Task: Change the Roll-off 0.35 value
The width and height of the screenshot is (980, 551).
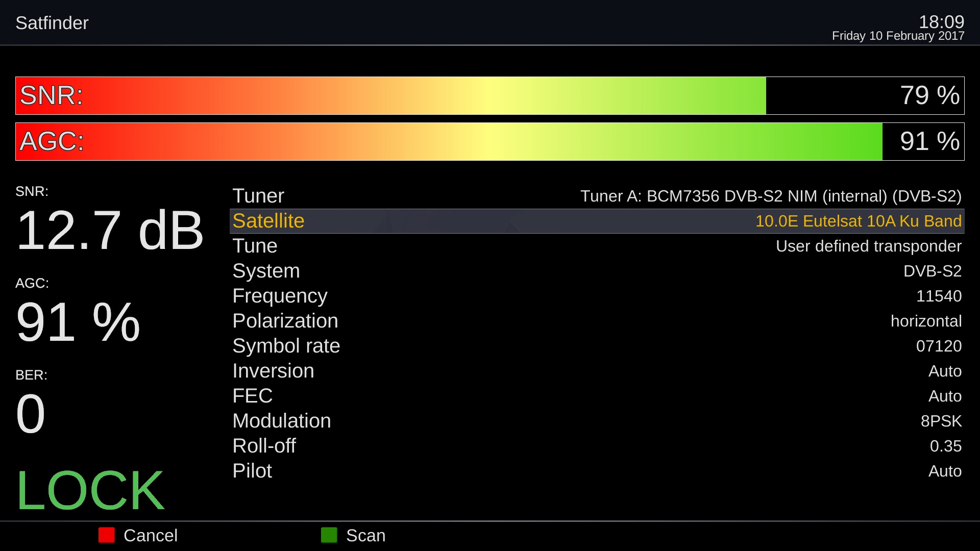Action: (x=945, y=446)
